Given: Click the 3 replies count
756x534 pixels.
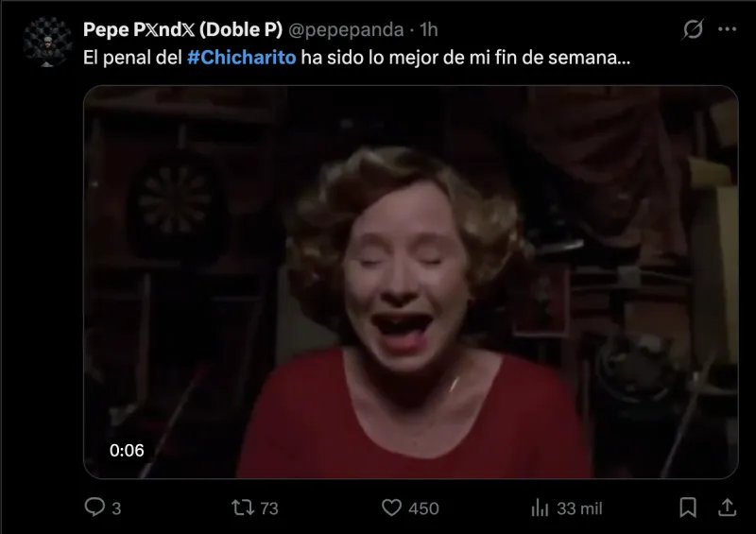Looking at the screenshot, I should pos(116,508).
